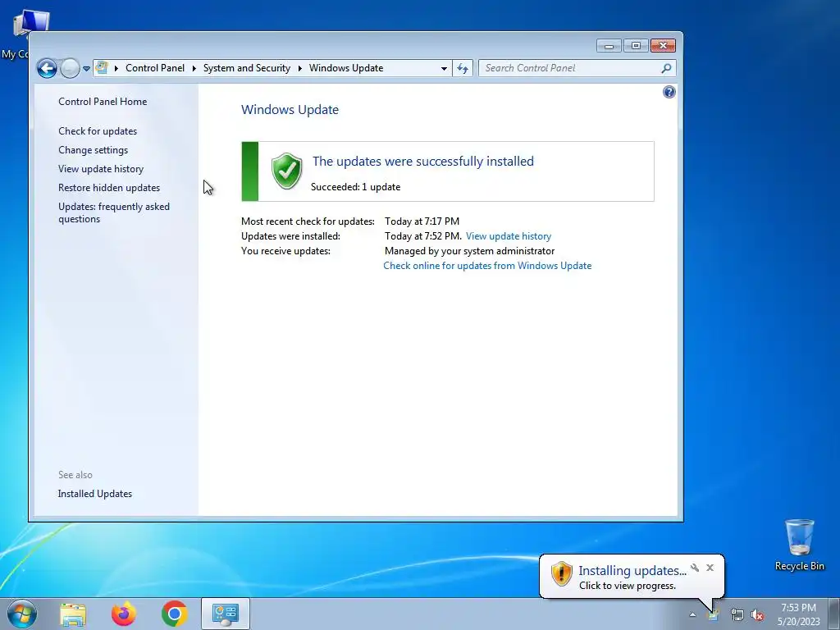
Task: Launch Firefox from the taskbar
Action: pos(124,614)
